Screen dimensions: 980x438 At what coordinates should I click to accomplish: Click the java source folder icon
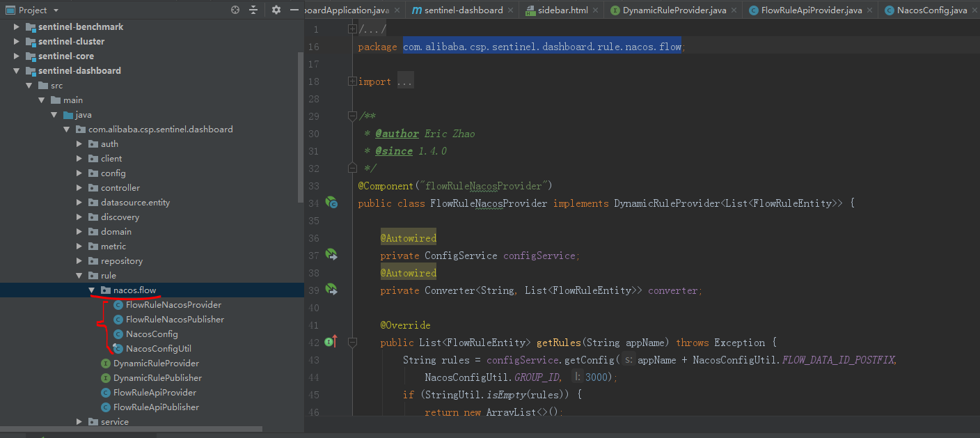68,114
